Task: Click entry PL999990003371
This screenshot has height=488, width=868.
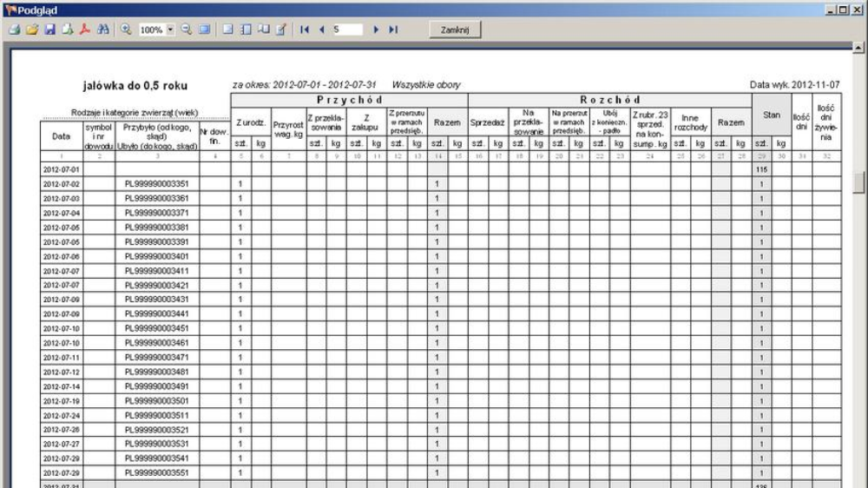Action: coord(157,213)
